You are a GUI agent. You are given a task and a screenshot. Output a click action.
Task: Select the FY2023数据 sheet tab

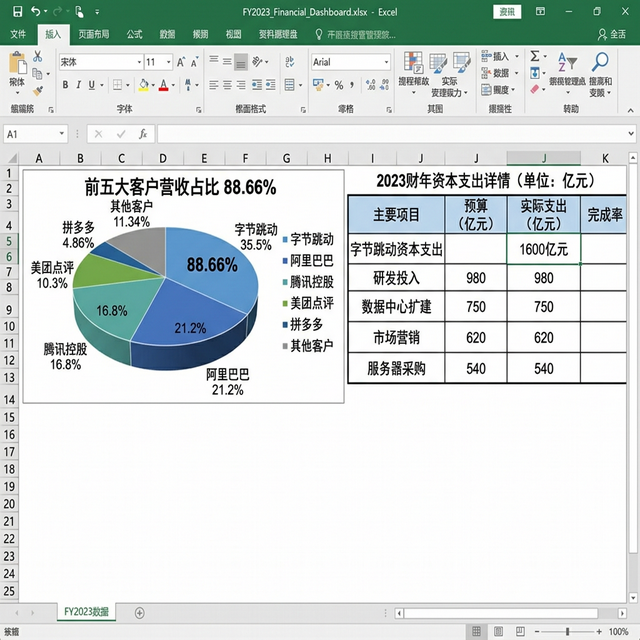[x=87, y=612]
